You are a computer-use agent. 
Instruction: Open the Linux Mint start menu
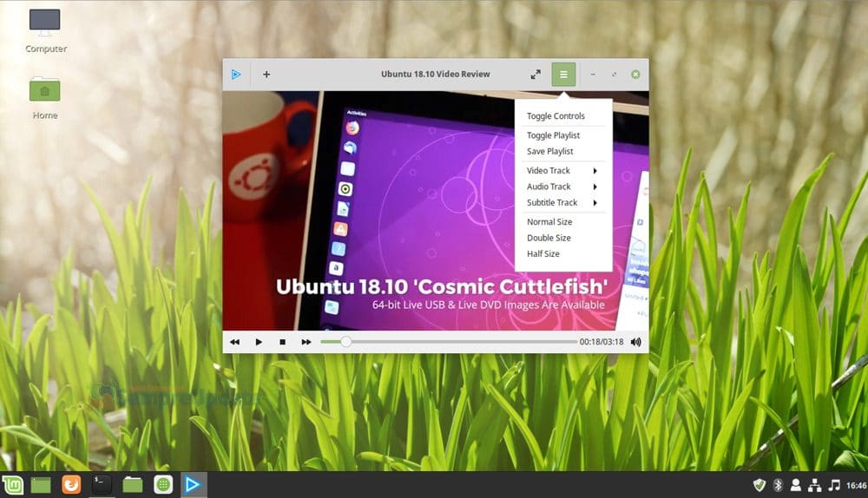click(13, 485)
